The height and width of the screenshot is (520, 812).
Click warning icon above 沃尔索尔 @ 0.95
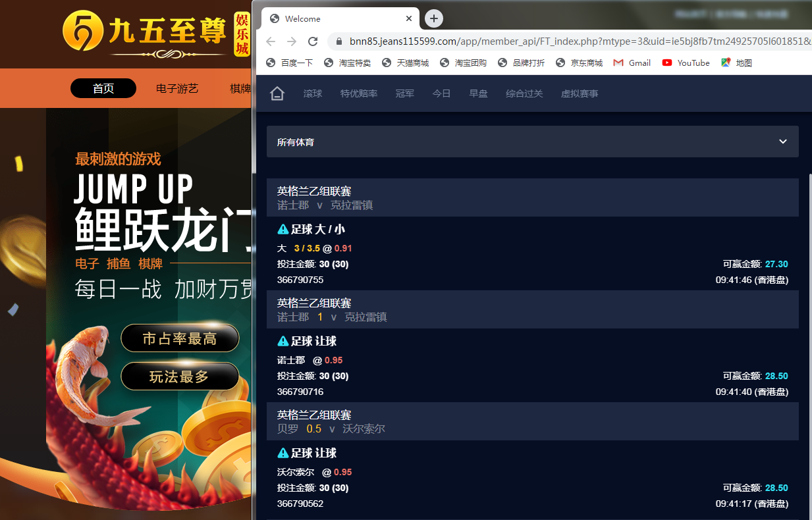coord(283,453)
